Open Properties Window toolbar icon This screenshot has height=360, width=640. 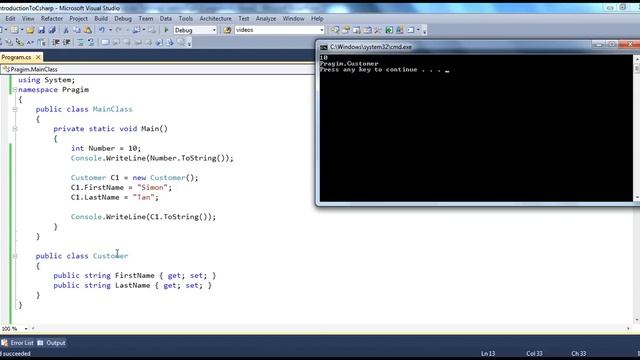(x=346, y=30)
